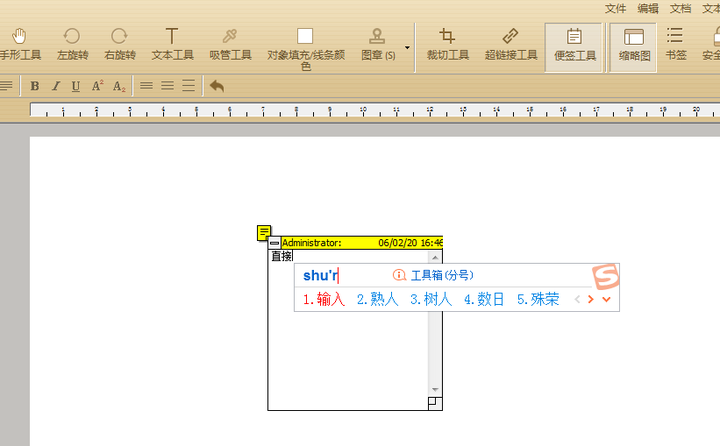Toggle bold formatting
Screen dimensions: 720x446
click(x=34, y=86)
